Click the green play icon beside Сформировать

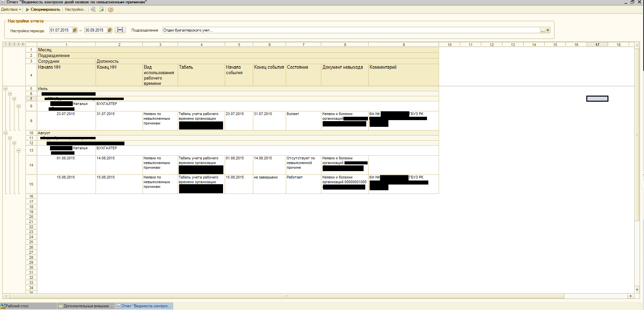point(28,9)
